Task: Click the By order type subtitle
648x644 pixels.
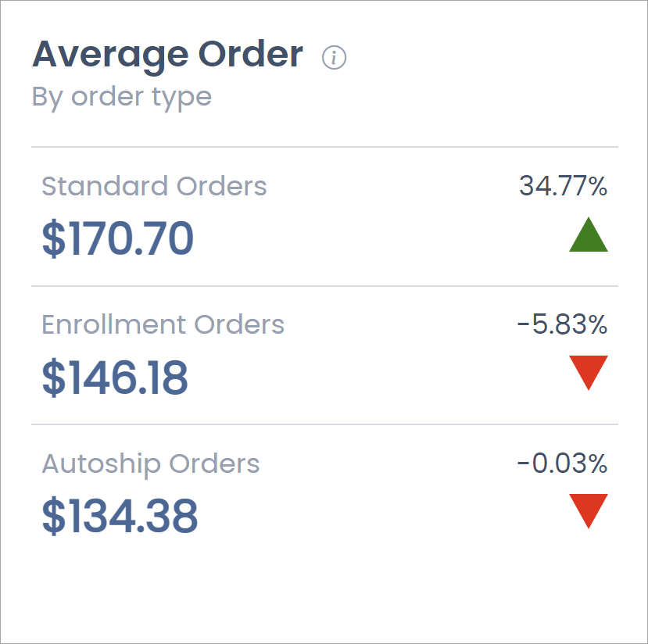Action: tap(120, 96)
